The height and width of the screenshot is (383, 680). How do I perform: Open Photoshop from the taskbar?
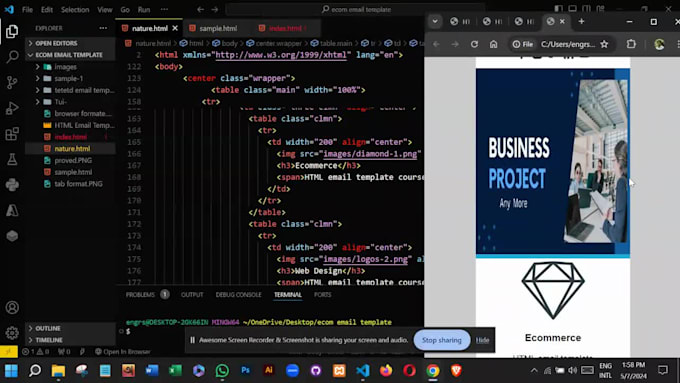click(245, 370)
